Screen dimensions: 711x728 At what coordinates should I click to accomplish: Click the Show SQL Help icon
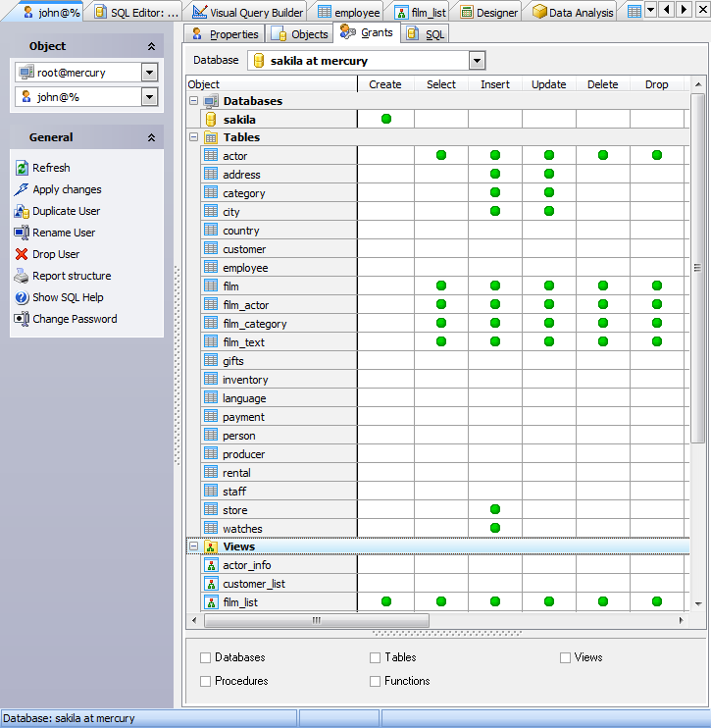pyautogui.click(x=22, y=297)
